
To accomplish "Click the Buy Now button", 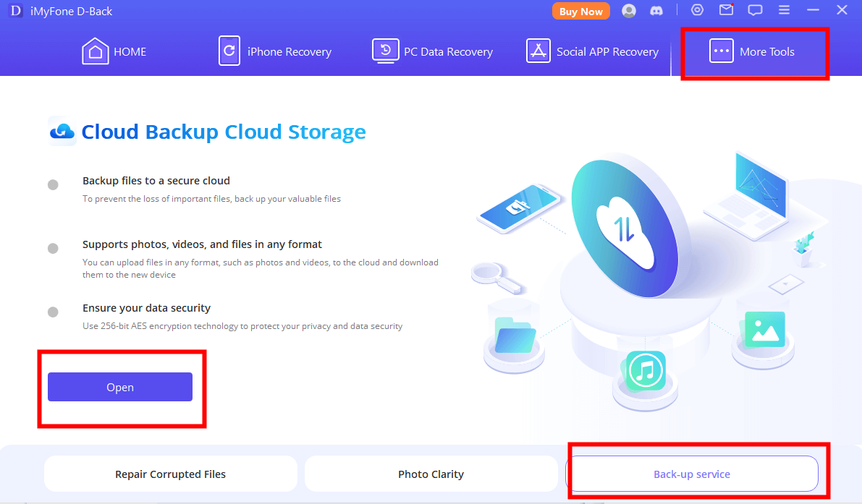I will 581,11.
